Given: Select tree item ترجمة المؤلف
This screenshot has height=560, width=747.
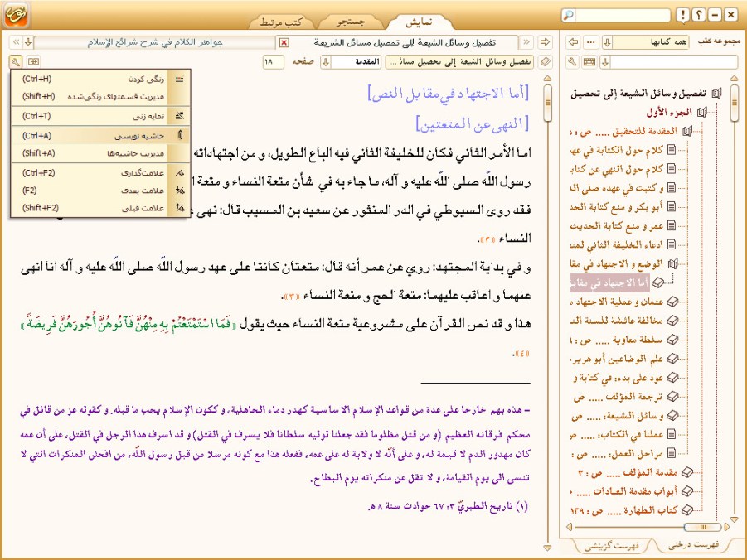Looking at the screenshot, I should pos(618,396).
